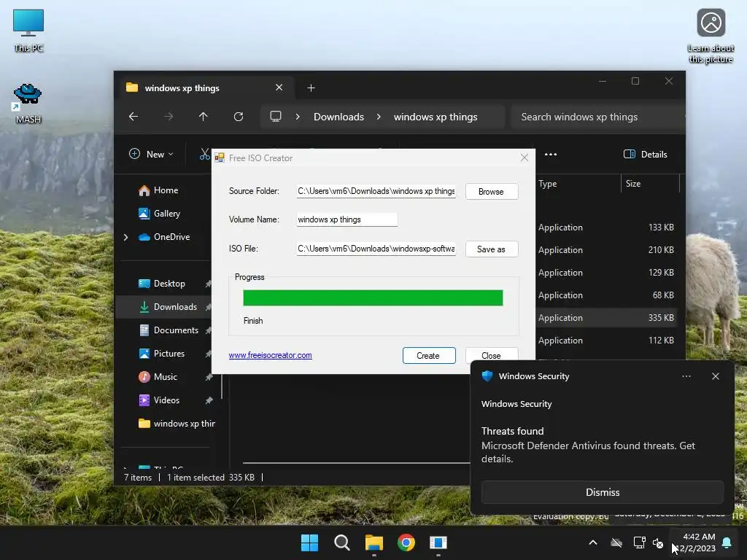Image resolution: width=747 pixels, height=560 pixels.
Task: Open This PC desktop icon
Action: (28, 31)
